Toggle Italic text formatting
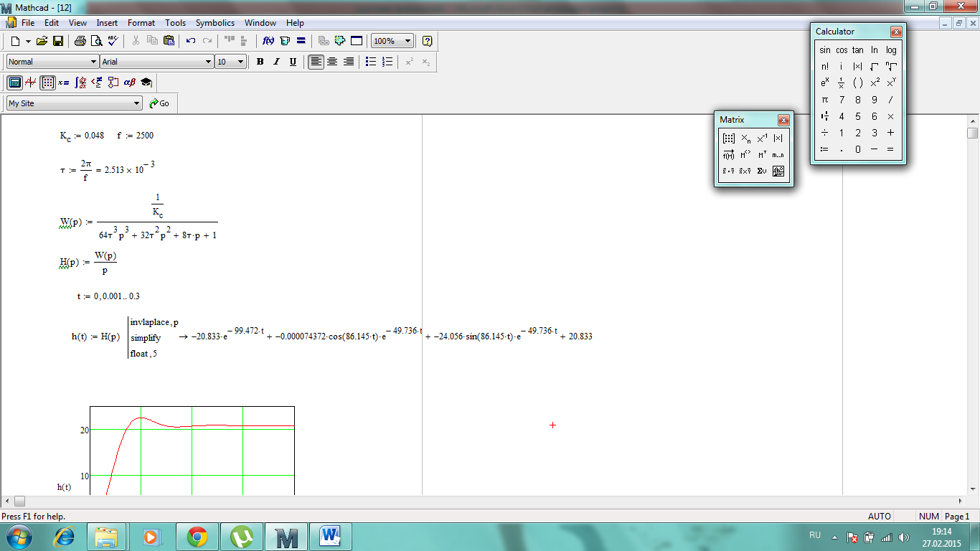980x551 pixels. coord(276,62)
